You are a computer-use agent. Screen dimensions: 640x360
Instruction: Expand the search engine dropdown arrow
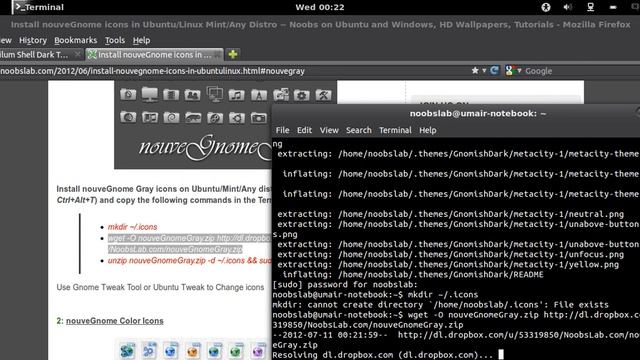click(x=519, y=71)
